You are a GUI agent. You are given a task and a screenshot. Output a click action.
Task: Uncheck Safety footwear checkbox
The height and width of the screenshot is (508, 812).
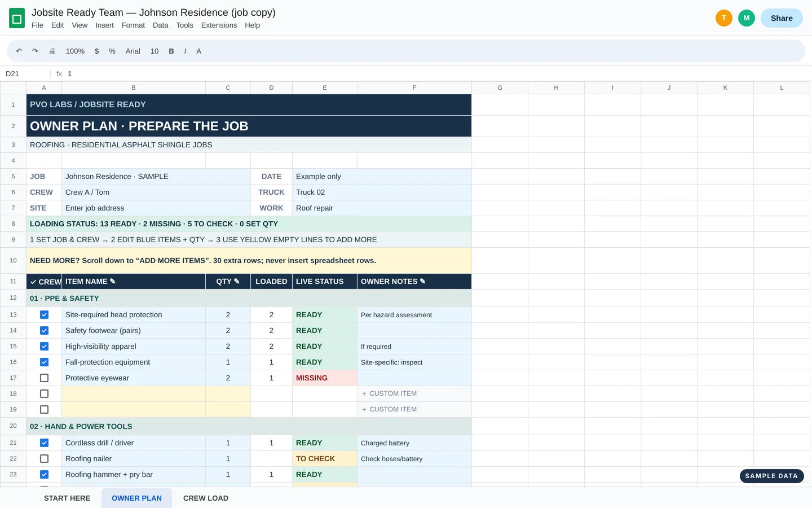pos(44,331)
